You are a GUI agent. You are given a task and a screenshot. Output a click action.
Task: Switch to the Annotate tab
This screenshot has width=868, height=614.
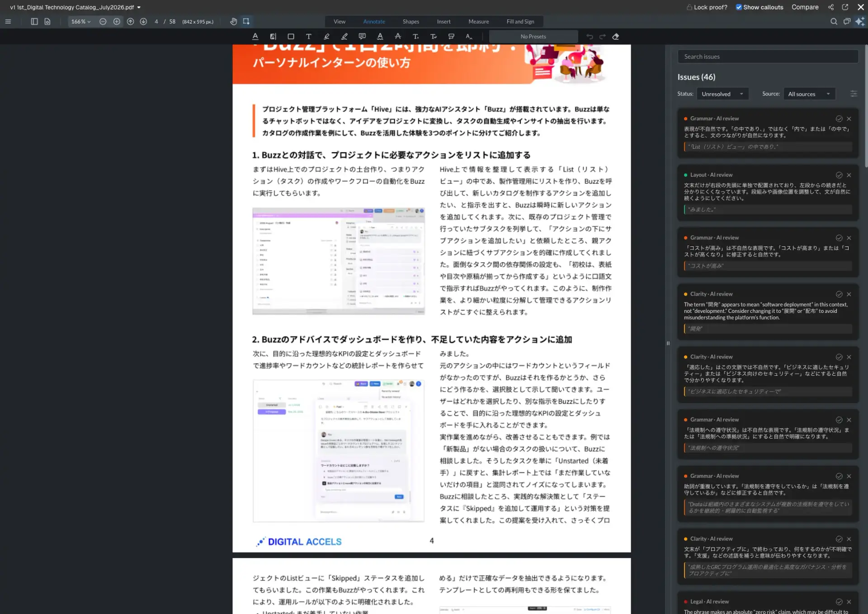(x=374, y=21)
